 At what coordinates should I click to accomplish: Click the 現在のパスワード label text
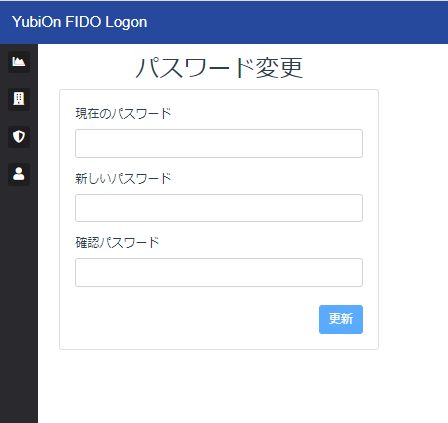123,114
